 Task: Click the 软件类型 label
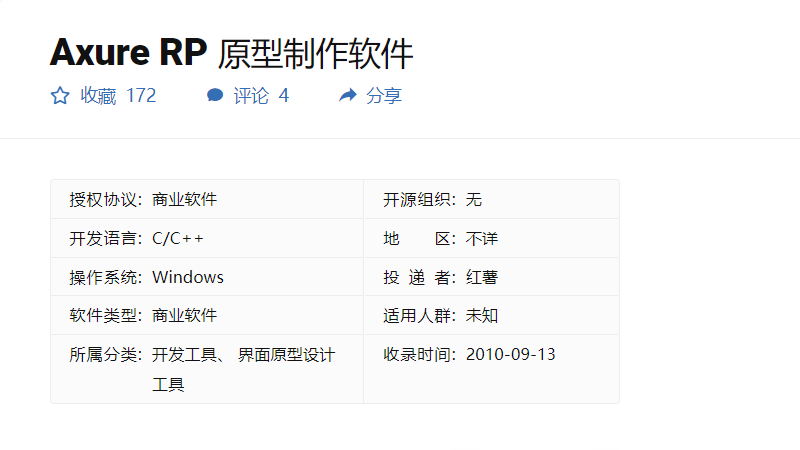[105, 315]
